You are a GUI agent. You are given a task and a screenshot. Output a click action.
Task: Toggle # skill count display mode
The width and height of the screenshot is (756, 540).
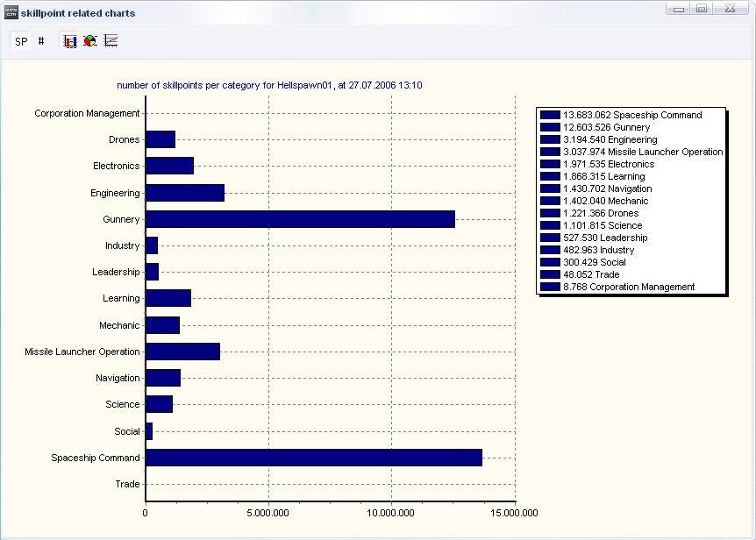pos(41,41)
